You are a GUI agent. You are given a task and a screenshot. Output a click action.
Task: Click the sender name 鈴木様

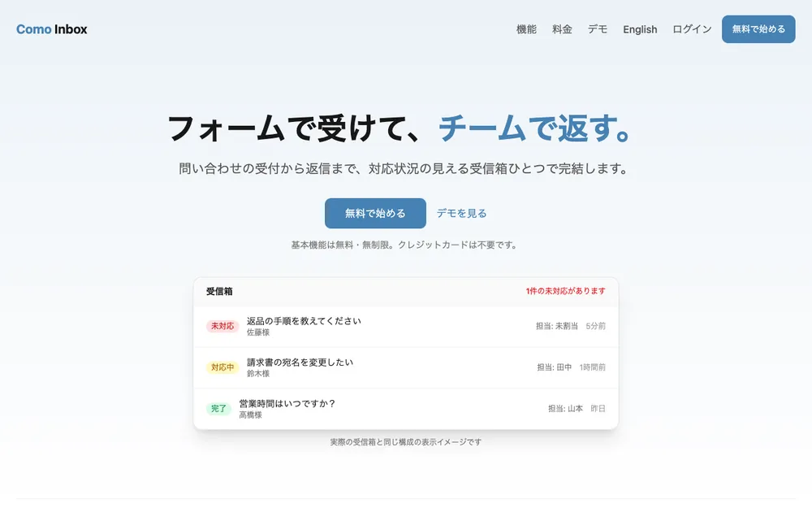tap(258, 373)
